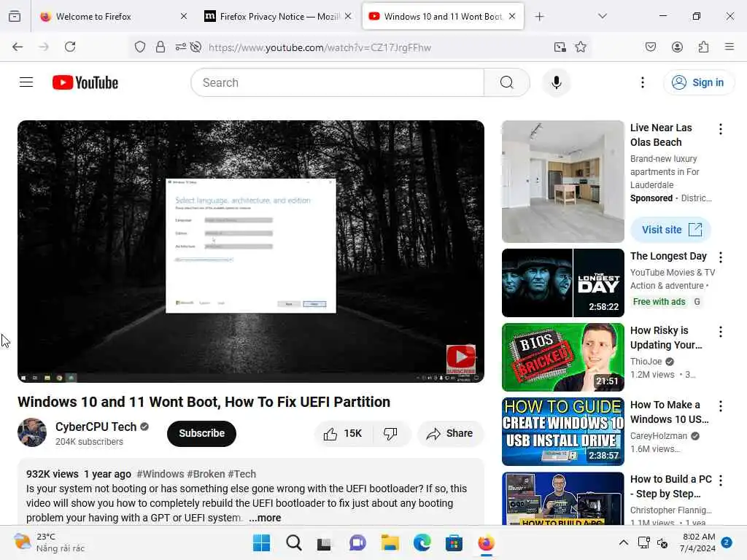Open YouTube settings three-dot menu
The image size is (747, 560).
tap(642, 82)
